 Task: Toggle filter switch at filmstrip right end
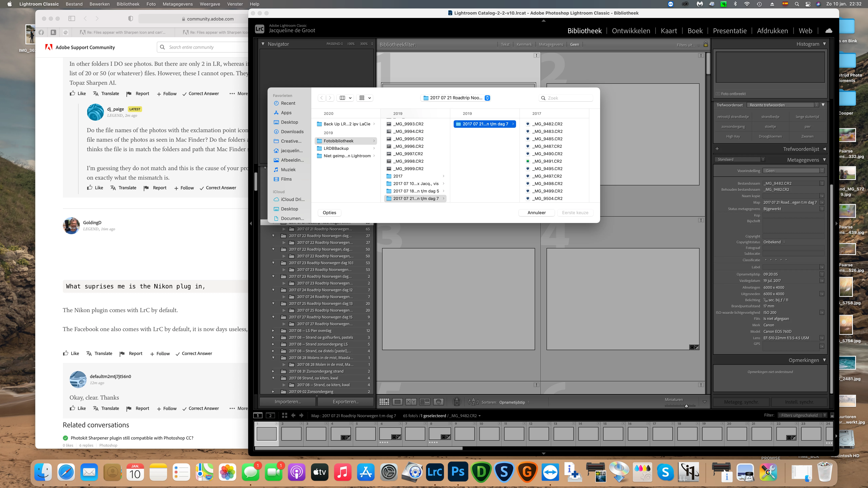832,416
